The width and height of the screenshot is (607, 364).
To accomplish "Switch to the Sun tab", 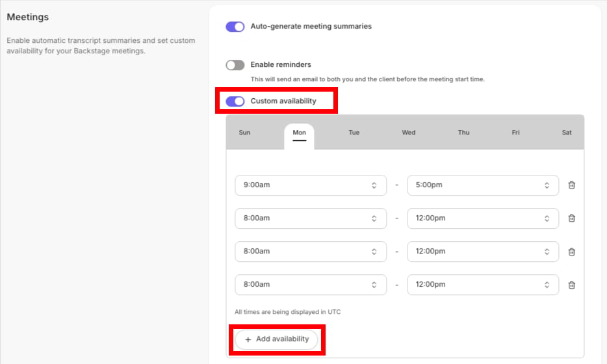I will 244,133.
